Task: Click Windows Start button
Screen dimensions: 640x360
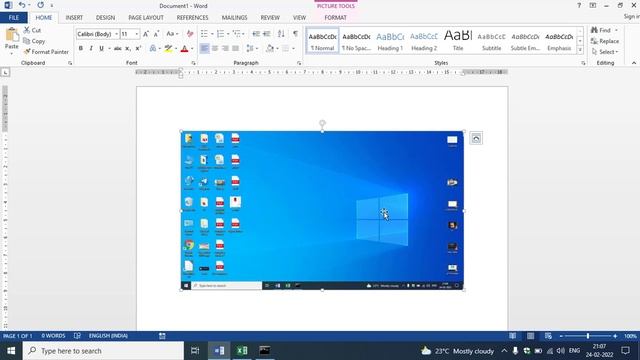Action: click(x=11, y=351)
